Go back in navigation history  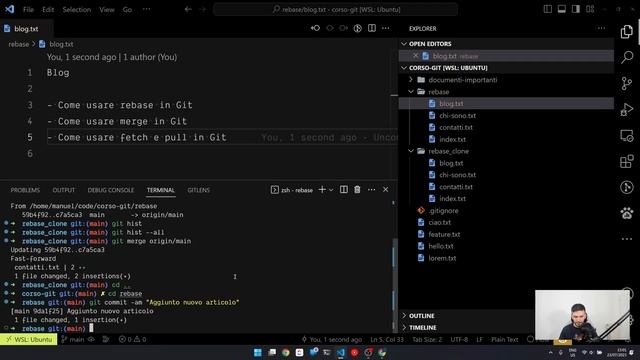[x=188, y=9]
